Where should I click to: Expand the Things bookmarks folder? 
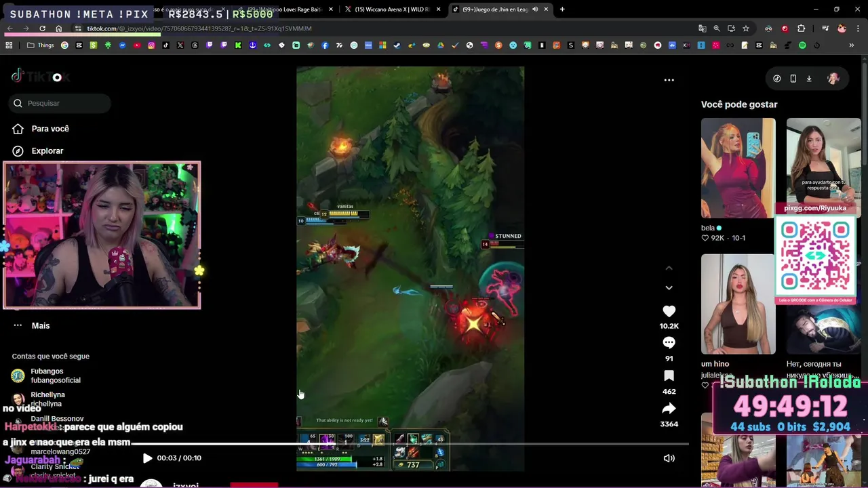41,45
